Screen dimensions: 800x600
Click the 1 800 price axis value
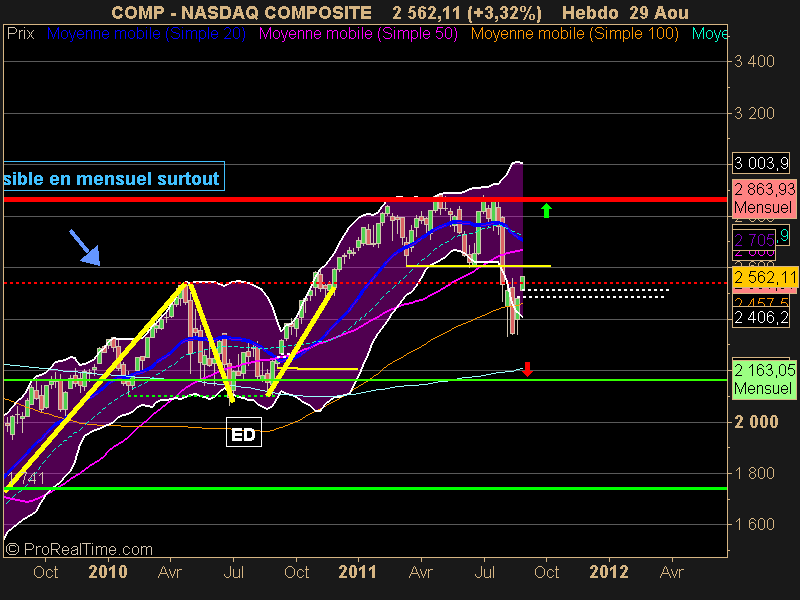coord(754,473)
